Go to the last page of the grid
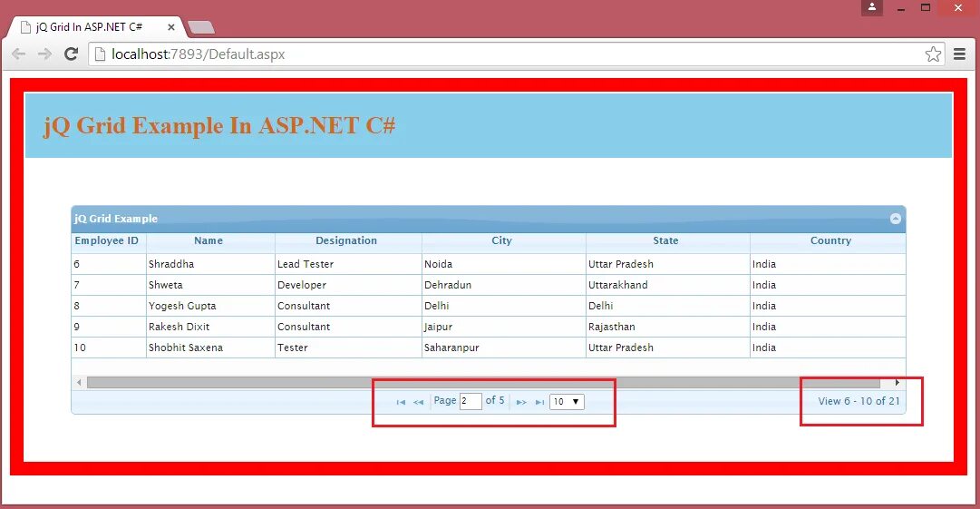Screen dimensions: 980x509 click(539, 402)
